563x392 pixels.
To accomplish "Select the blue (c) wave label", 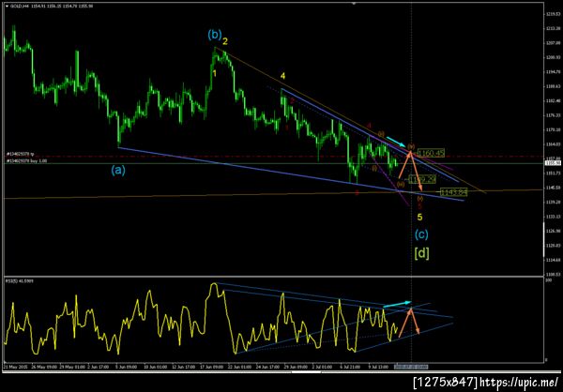I will [x=421, y=234].
